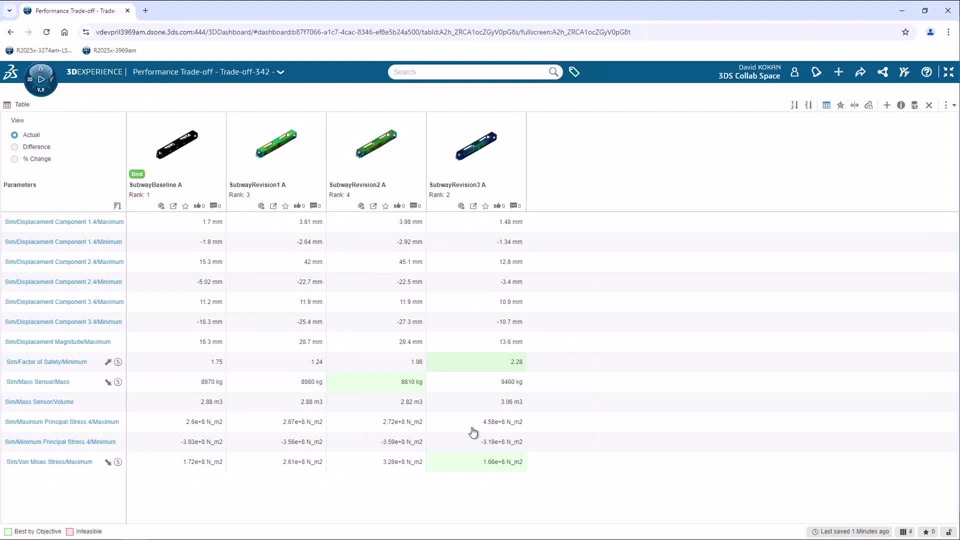
Task: Click the X icon in table toolbar
Action: [929, 105]
